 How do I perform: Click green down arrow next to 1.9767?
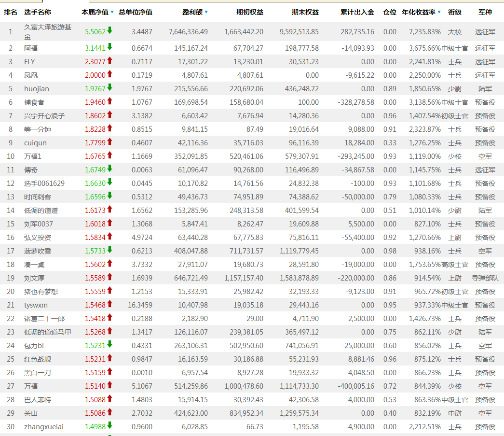click(109, 87)
